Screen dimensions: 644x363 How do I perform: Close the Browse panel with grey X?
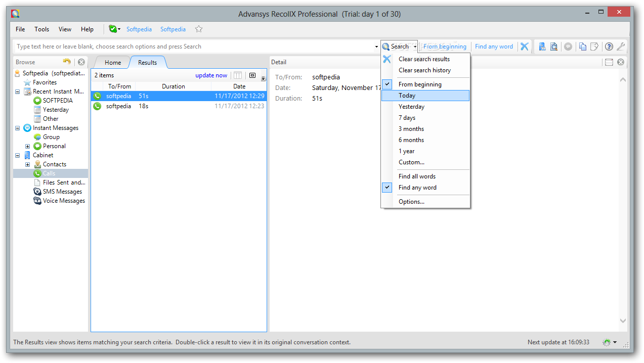coord(81,62)
